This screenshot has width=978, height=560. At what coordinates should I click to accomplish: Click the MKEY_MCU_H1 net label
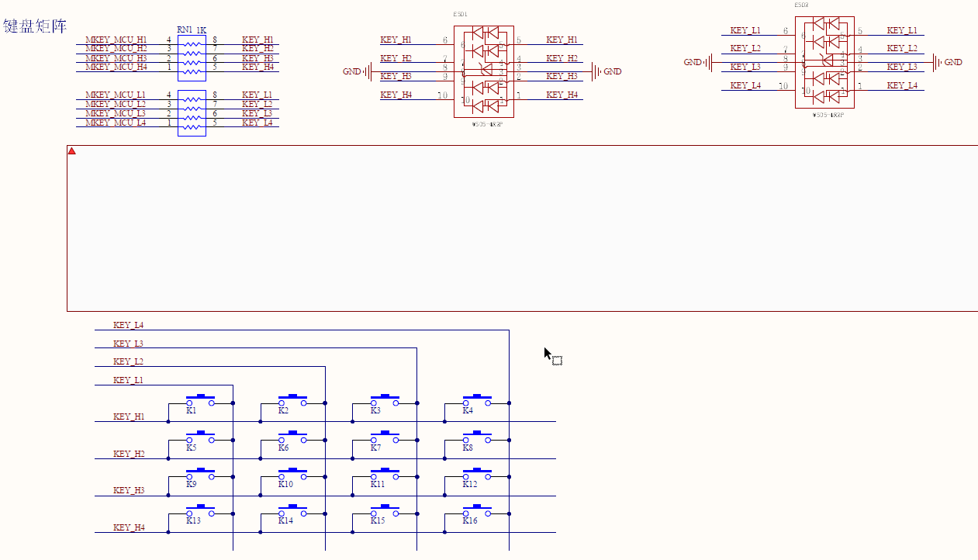point(116,40)
